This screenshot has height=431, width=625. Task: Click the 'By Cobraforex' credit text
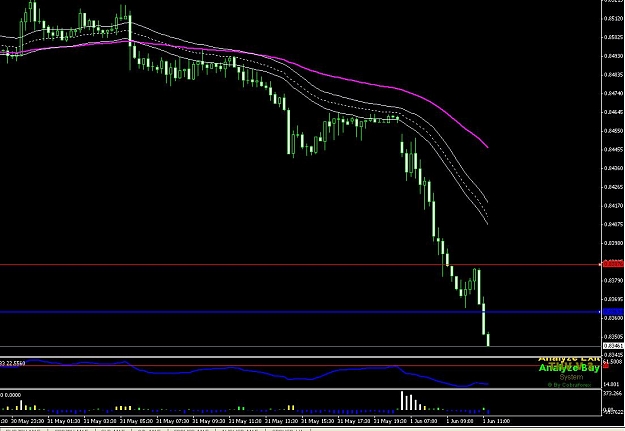(569, 385)
